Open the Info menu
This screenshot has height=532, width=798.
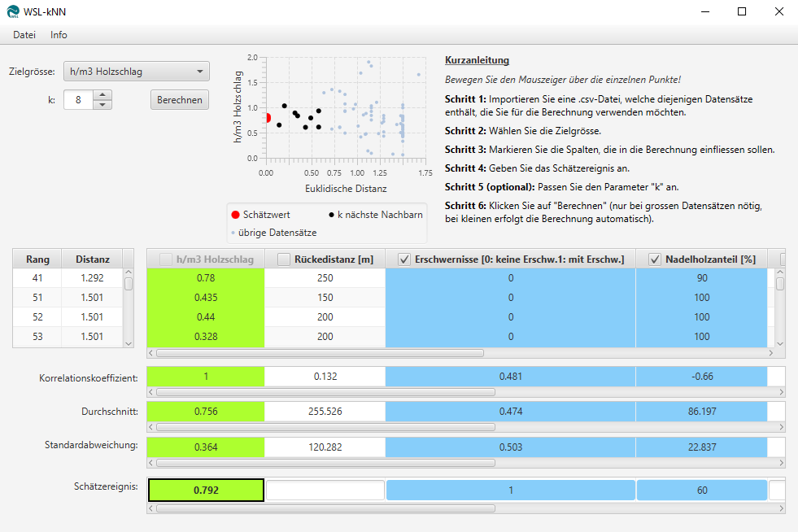(x=59, y=35)
